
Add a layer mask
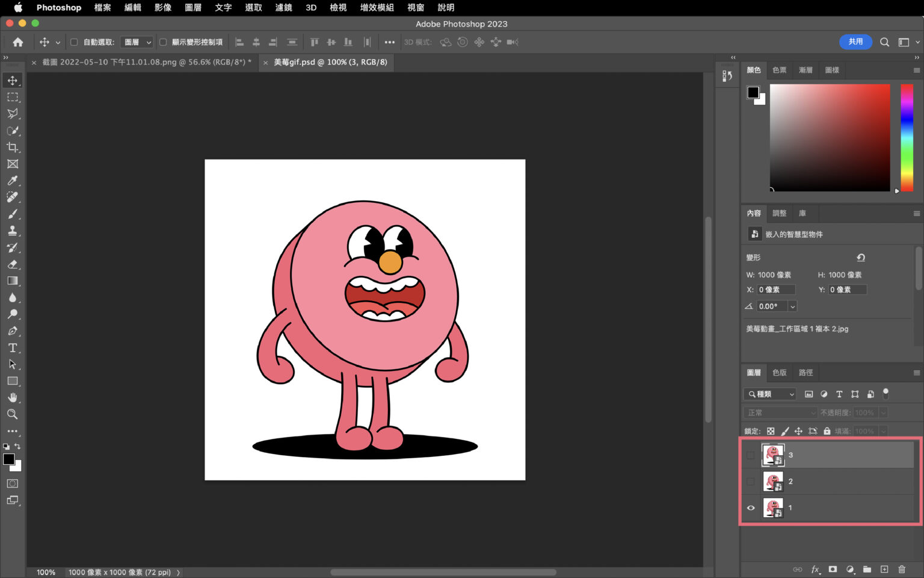(x=833, y=569)
